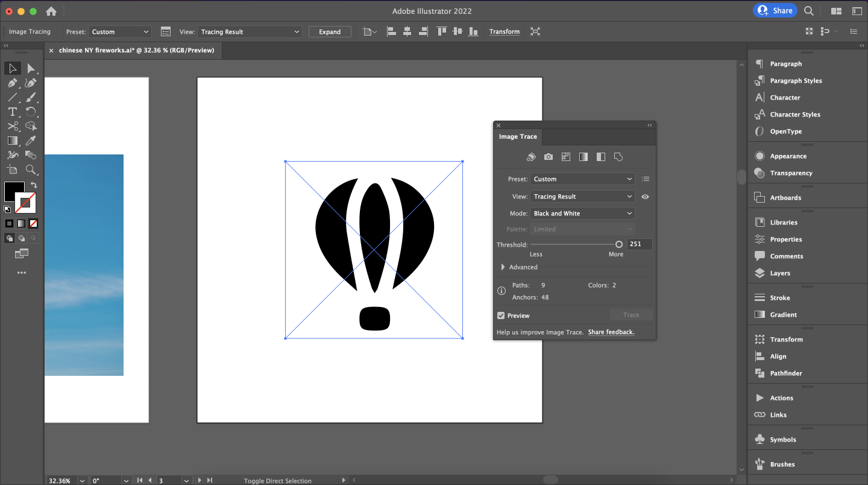
Task: Go to next artboard arrow
Action: (200, 481)
